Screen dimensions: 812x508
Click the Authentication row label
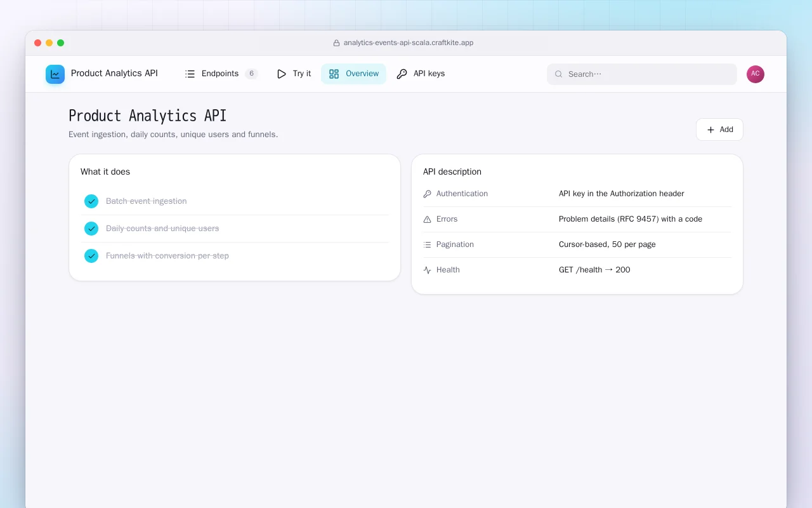pyautogui.click(x=462, y=194)
